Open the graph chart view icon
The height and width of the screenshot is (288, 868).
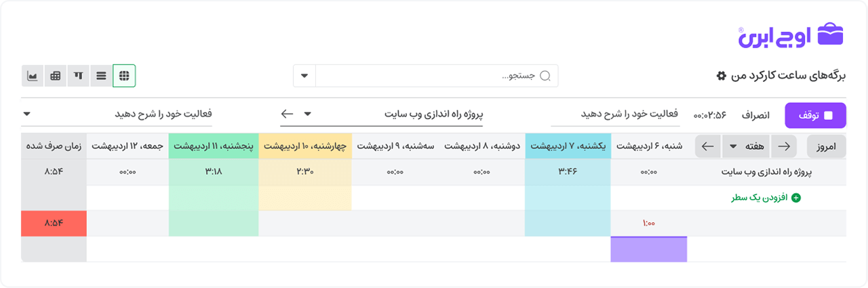click(33, 76)
